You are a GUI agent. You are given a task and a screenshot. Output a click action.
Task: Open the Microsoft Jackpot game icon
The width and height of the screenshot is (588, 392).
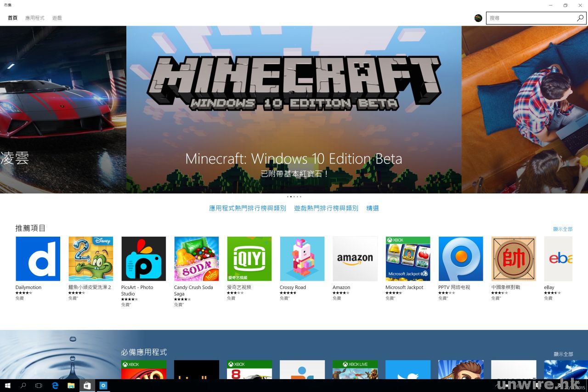click(x=407, y=259)
